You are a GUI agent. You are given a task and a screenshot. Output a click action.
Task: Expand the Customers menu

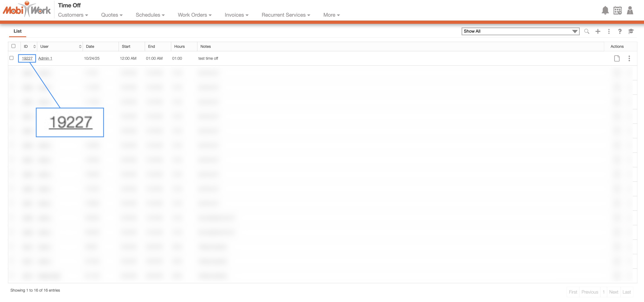coord(73,15)
